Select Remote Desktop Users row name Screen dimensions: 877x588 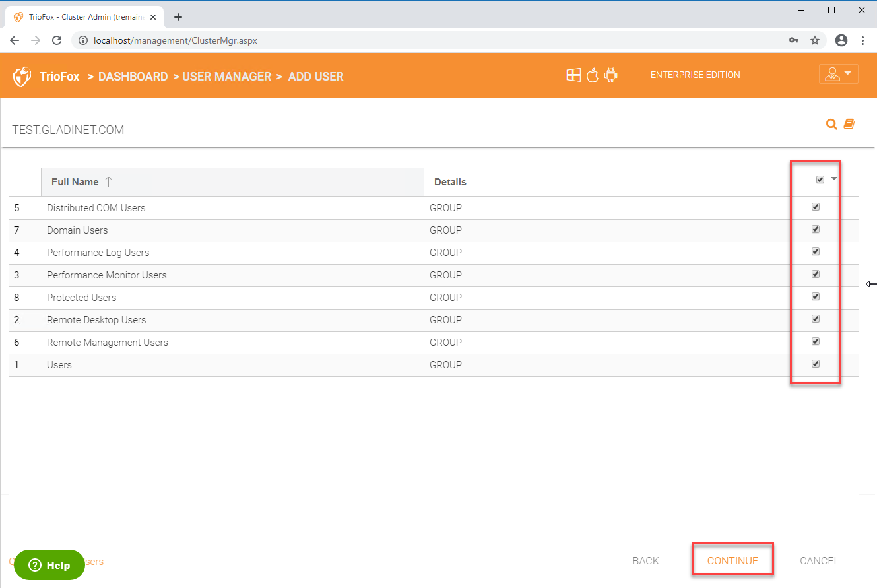(96, 320)
